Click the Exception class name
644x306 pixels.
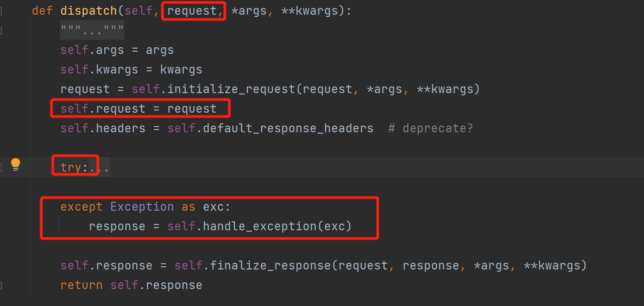pos(142,207)
